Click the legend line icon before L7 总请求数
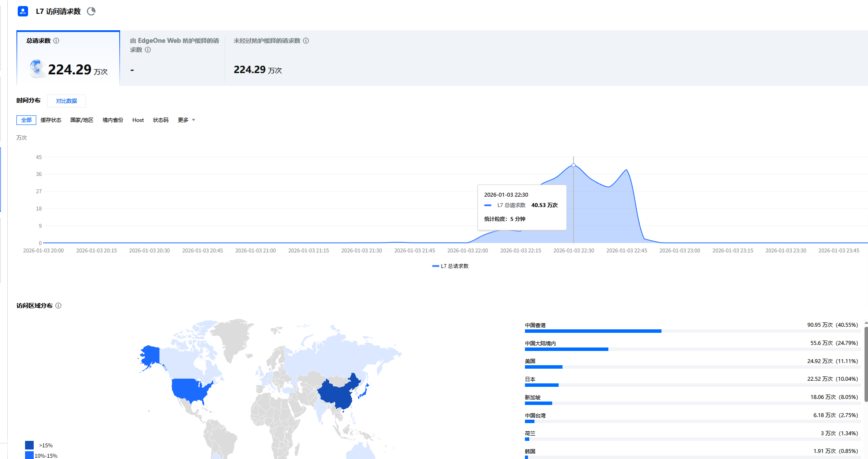Image resolution: width=868 pixels, height=459 pixels. tap(435, 266)
